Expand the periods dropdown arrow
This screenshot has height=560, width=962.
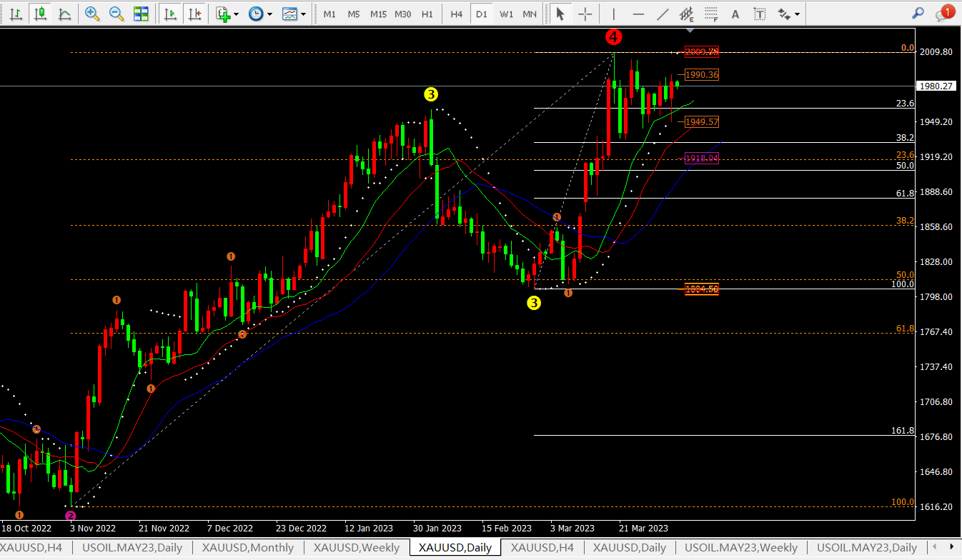point(270,14)
